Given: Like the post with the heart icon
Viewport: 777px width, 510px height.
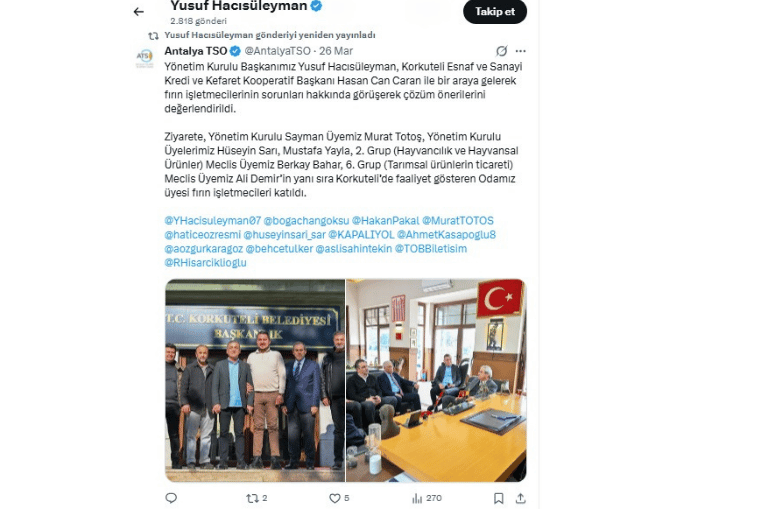Looking at the screenshot, I should pos(335,498).
